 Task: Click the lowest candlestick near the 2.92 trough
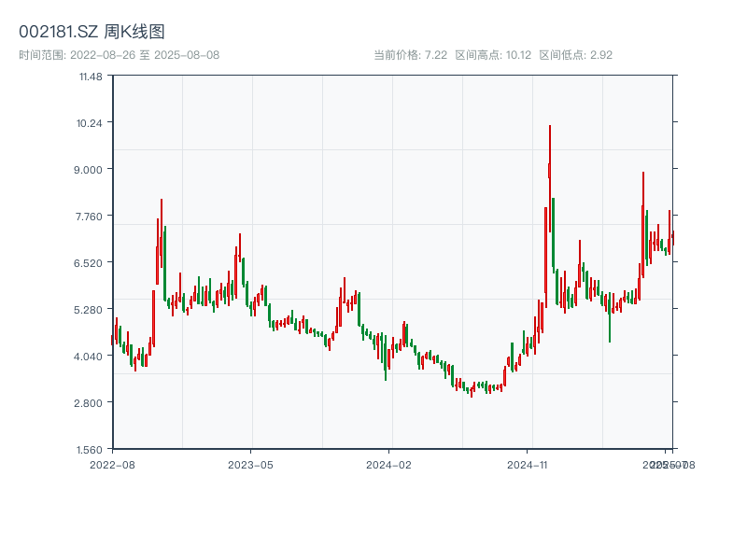[x=472, y=391]
